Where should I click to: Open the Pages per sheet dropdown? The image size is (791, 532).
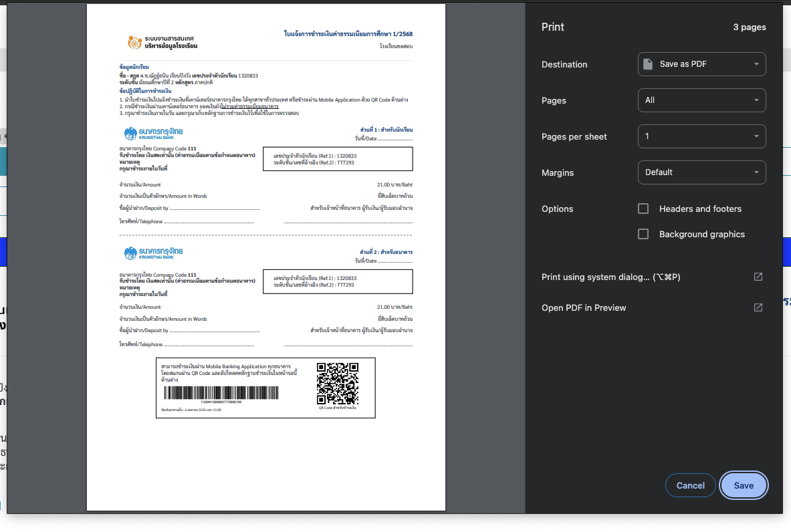pos(701,136)
